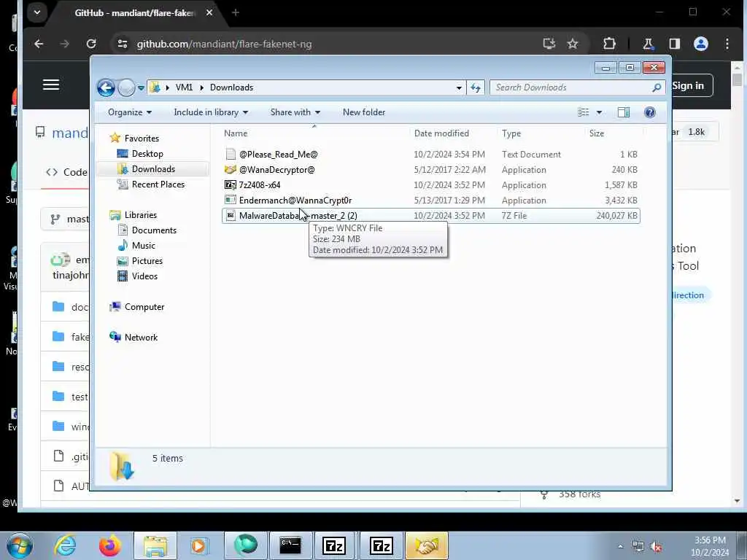Viewport: 747px width, 560px height.
Task: Open the recent locations dropdown beside Forward
Action: point(141,87)
